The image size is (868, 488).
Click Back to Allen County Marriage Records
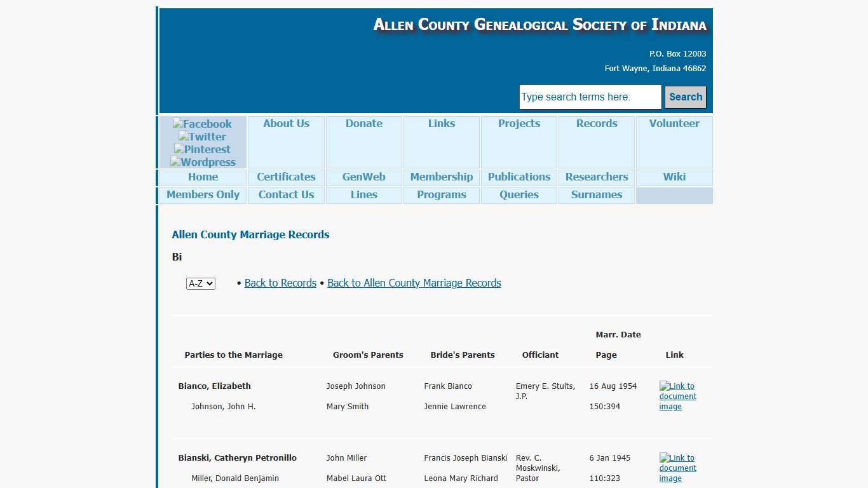(x=414, y=283)
